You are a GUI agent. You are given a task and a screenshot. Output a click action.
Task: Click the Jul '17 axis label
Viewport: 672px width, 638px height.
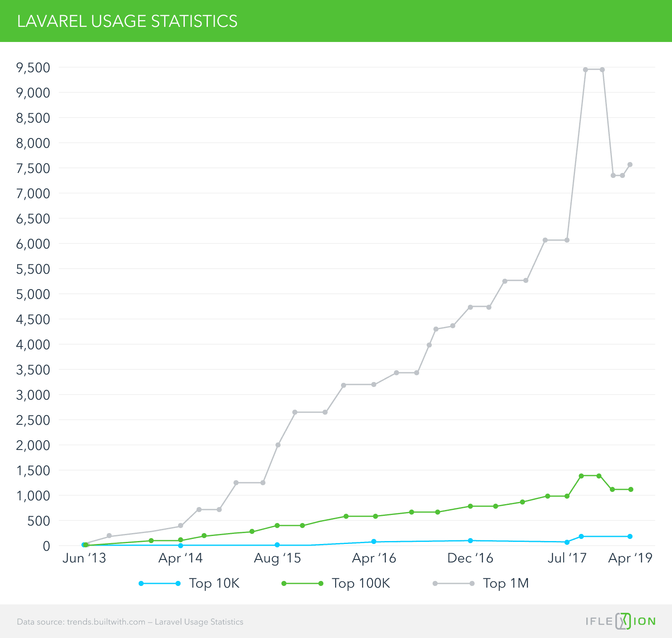point(567,558)
